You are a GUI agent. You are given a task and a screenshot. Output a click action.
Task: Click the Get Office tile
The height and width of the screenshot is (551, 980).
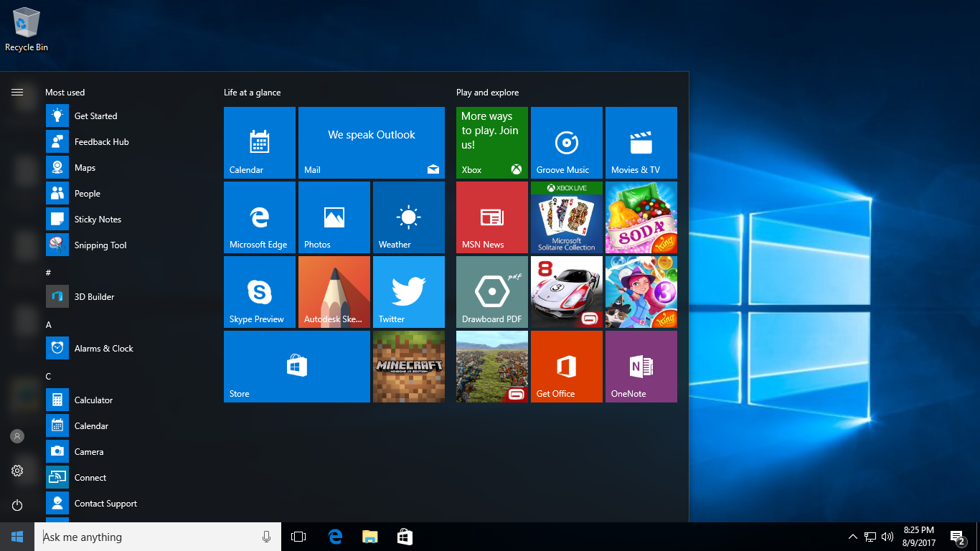click(567, 367)
